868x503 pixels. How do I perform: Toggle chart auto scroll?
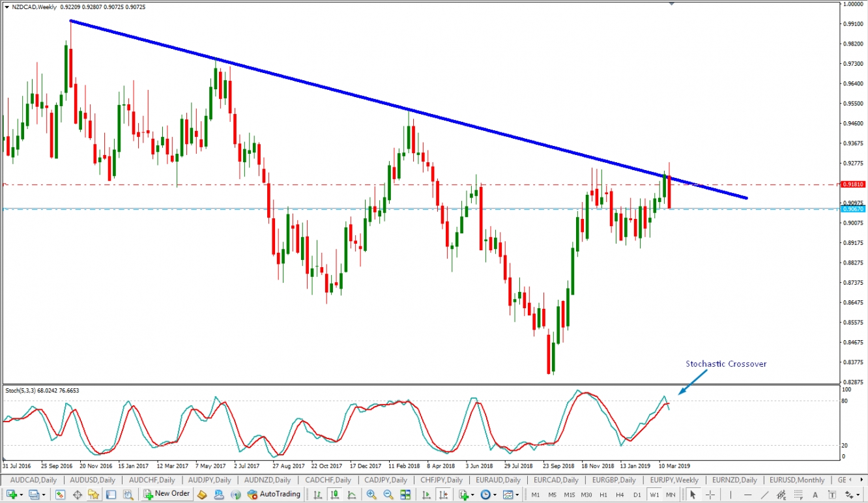coord(426,495)
